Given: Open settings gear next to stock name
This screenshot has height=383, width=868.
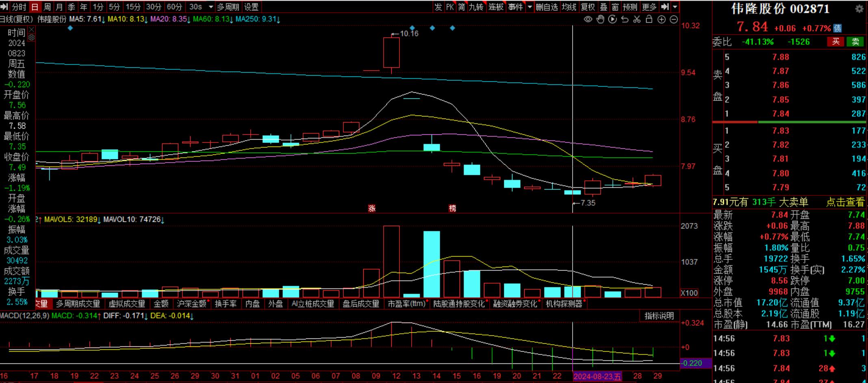Looking at the screenshot, I should tap(859, 9).
